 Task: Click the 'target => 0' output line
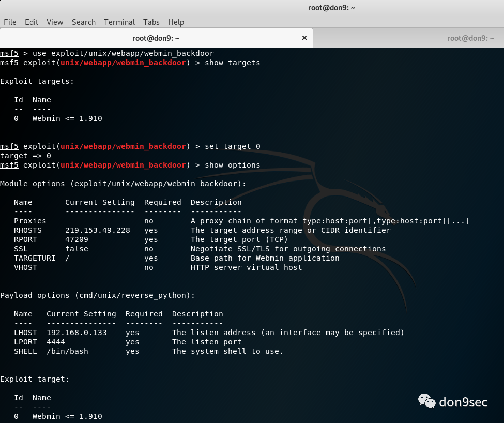(25, 156)
